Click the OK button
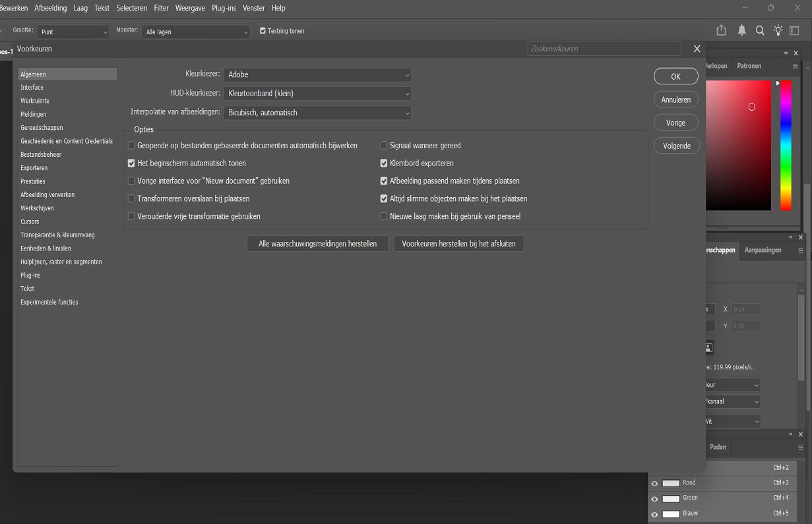This screenshot has height=524, width=812. click(676, 76)
